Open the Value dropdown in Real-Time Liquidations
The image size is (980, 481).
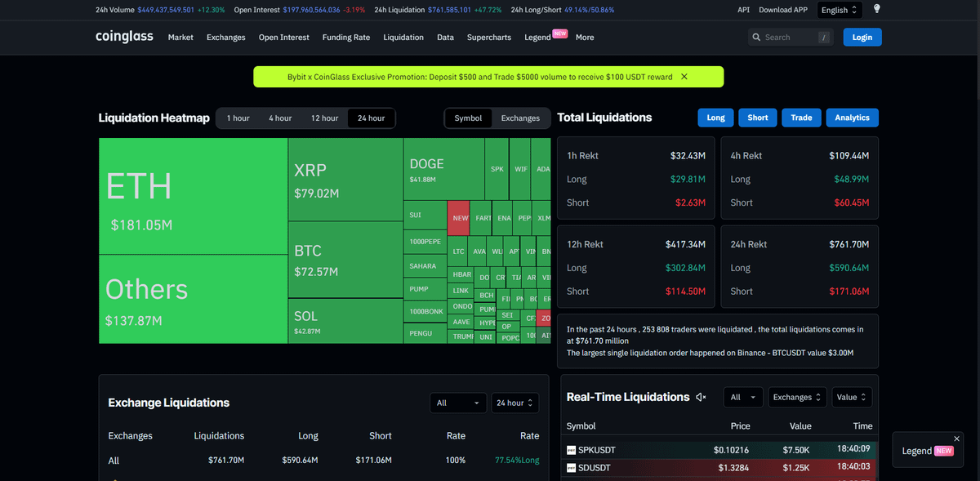point(852,397)
